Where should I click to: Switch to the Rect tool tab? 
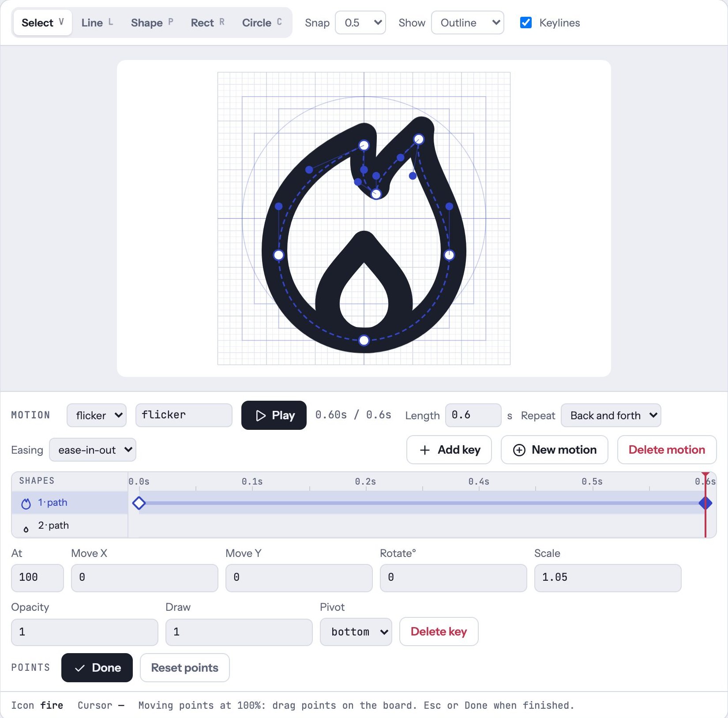(207, 23)
